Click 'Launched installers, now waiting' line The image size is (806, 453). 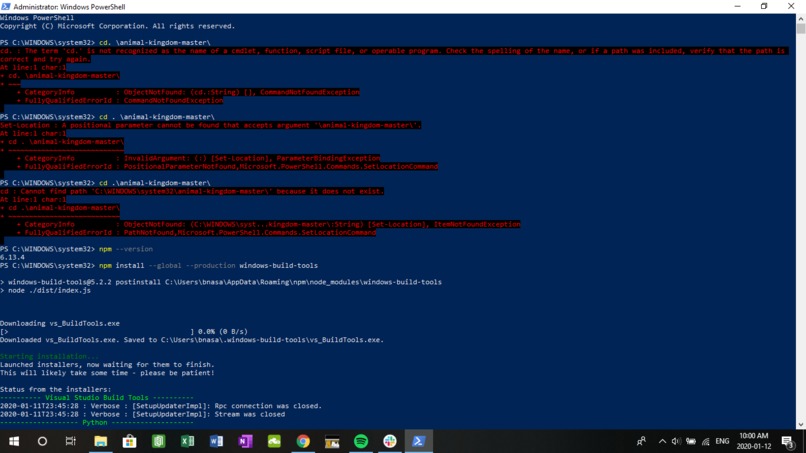[107, 365]
